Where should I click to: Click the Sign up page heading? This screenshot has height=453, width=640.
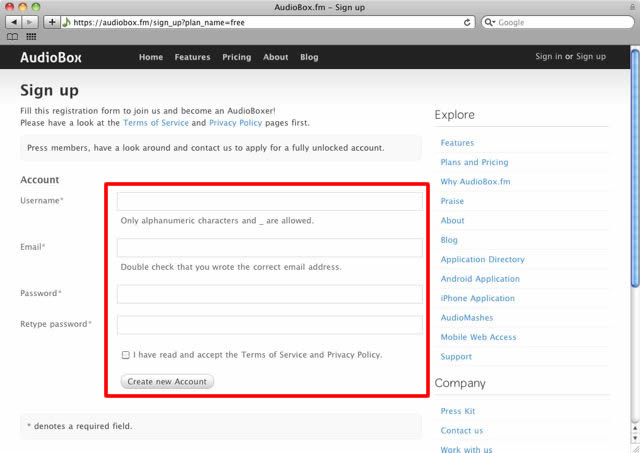click(x=49, y=90)
